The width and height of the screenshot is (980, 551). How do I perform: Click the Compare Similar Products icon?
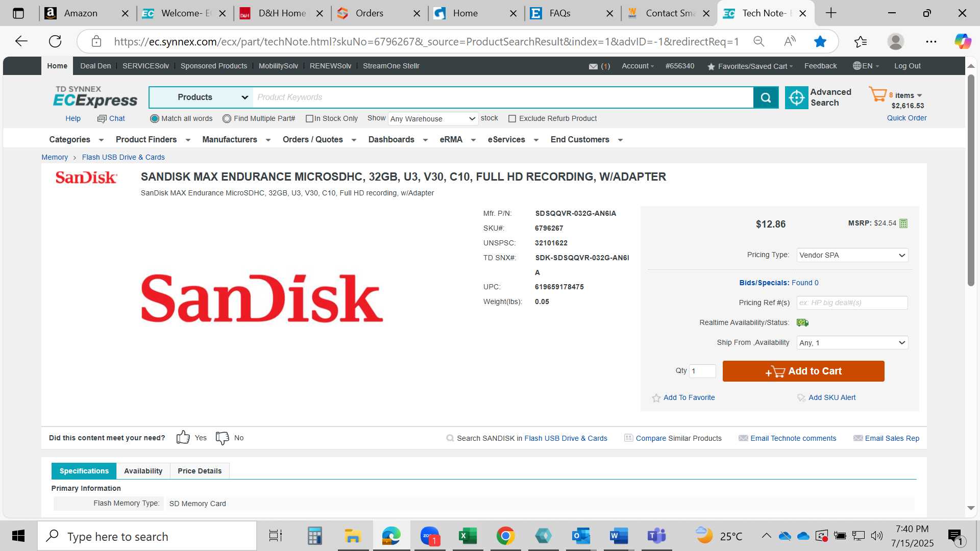(x=628, y=438)
